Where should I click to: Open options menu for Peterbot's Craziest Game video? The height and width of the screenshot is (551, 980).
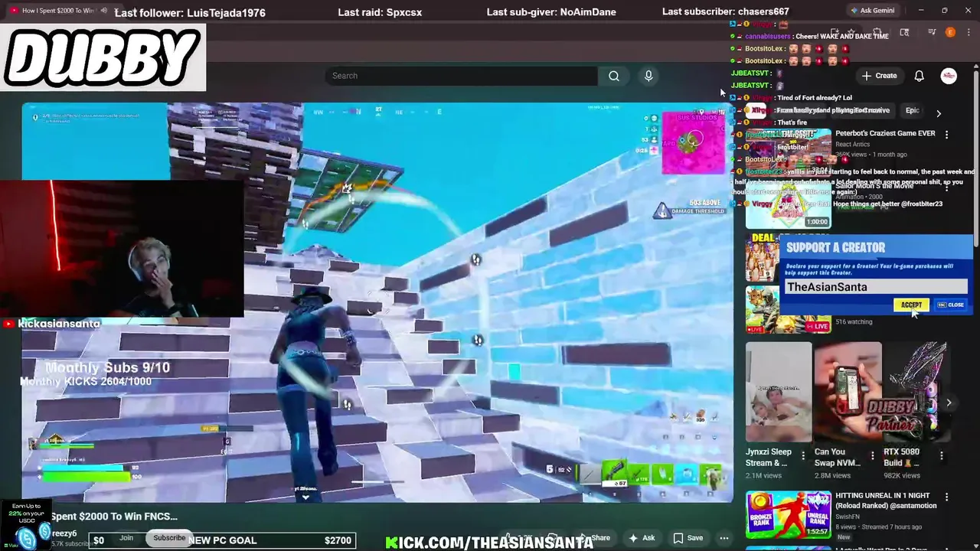946,135
